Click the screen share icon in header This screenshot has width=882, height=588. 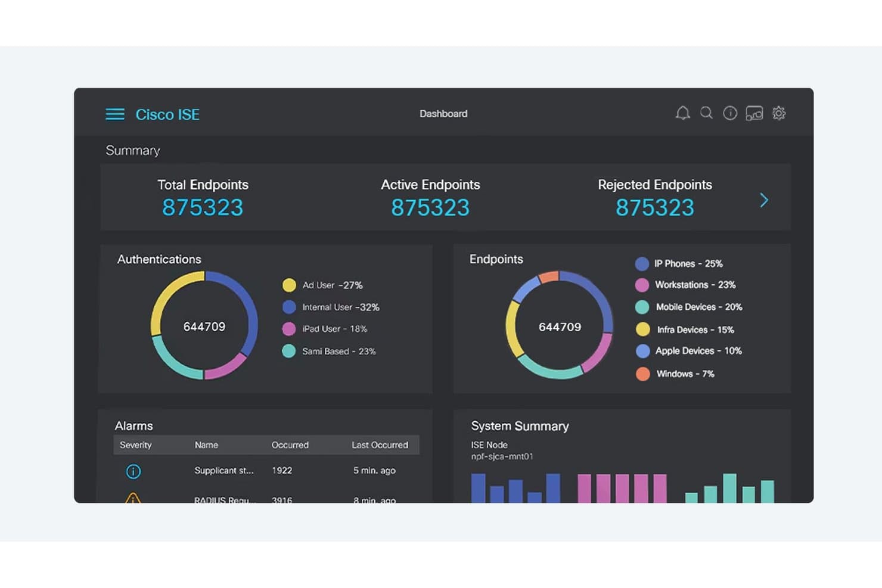(754, 113)
